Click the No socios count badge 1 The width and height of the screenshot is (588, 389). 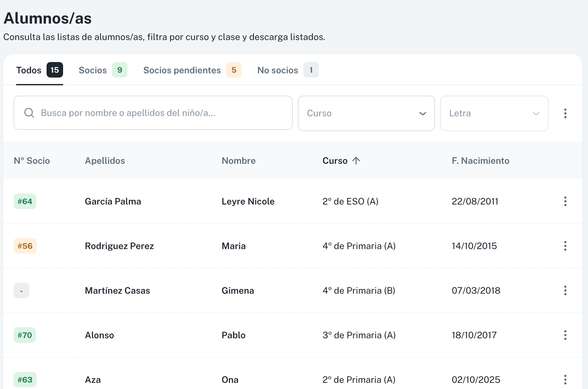pos(311,70)
